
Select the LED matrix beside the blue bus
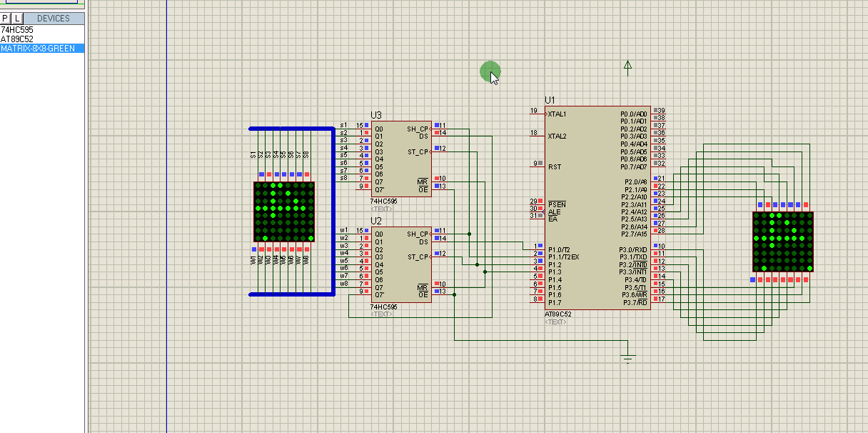284,211
